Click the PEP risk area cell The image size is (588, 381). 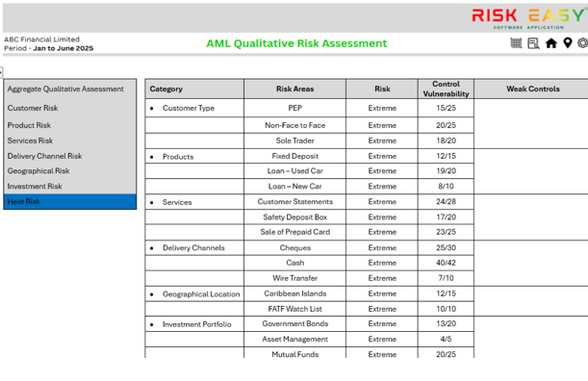[294, 108]
